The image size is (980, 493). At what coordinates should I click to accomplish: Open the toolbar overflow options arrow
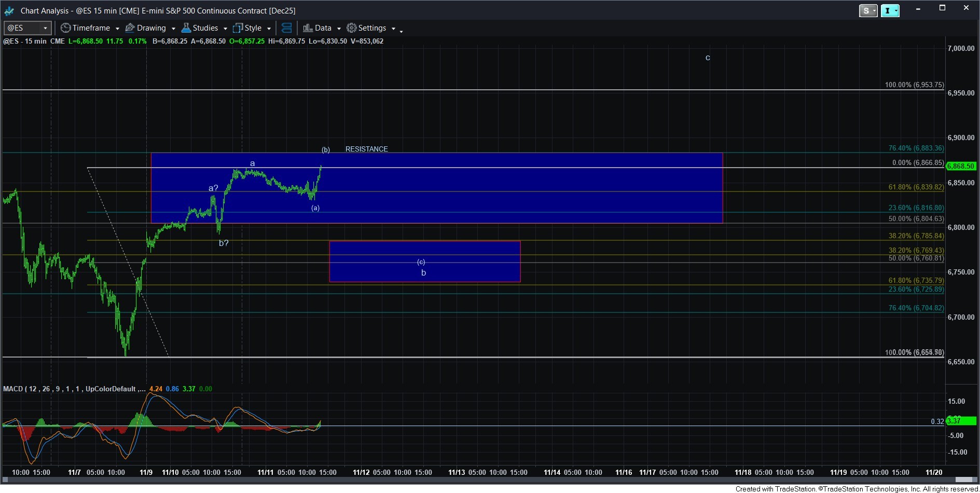pyautogui.click(x=401, y=31)
